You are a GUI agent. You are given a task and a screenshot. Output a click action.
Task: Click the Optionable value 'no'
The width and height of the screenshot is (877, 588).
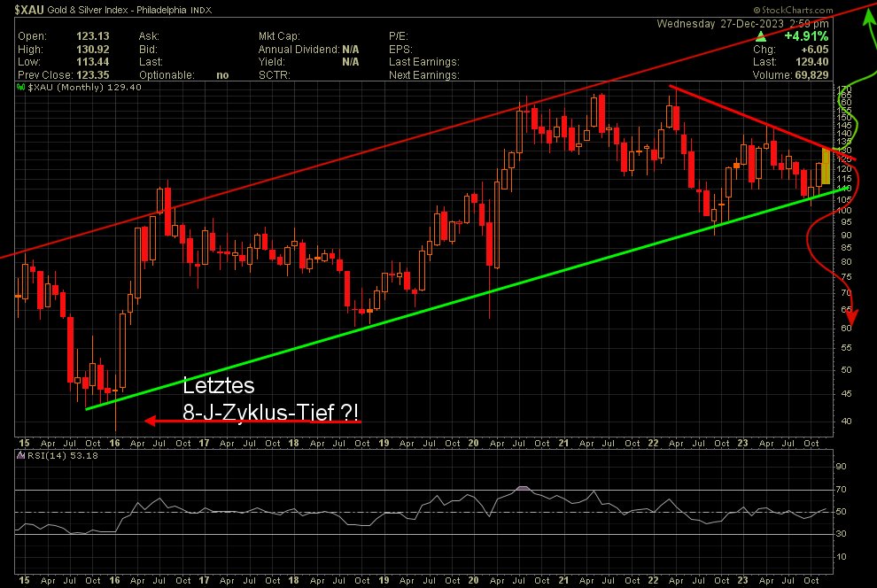(x=222, y=75)
